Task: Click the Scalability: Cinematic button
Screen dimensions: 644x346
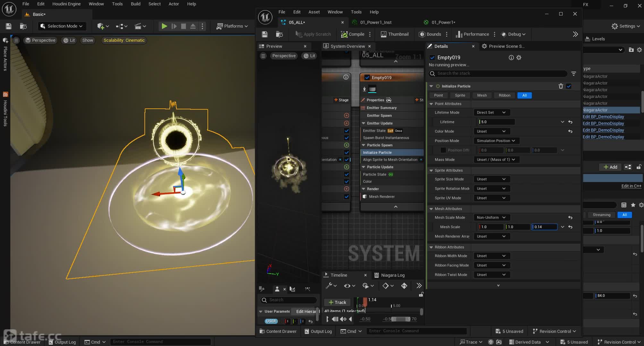Action: [x=124, y=40]
